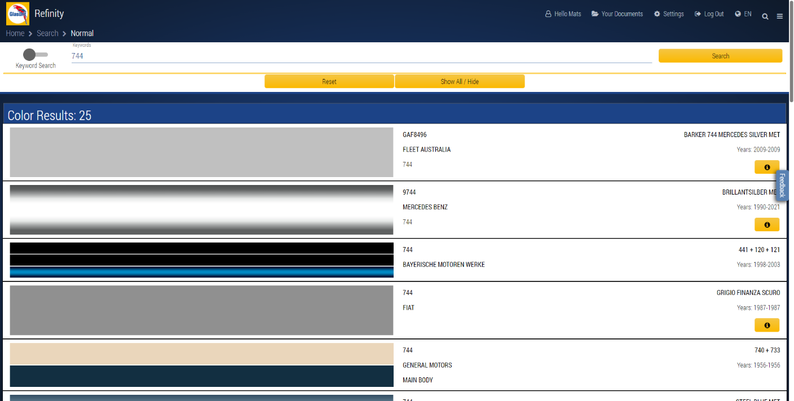This screenshot has height=401, width=794.
Task: Click Years: 1956-1956 text
Action: point(759,365)
